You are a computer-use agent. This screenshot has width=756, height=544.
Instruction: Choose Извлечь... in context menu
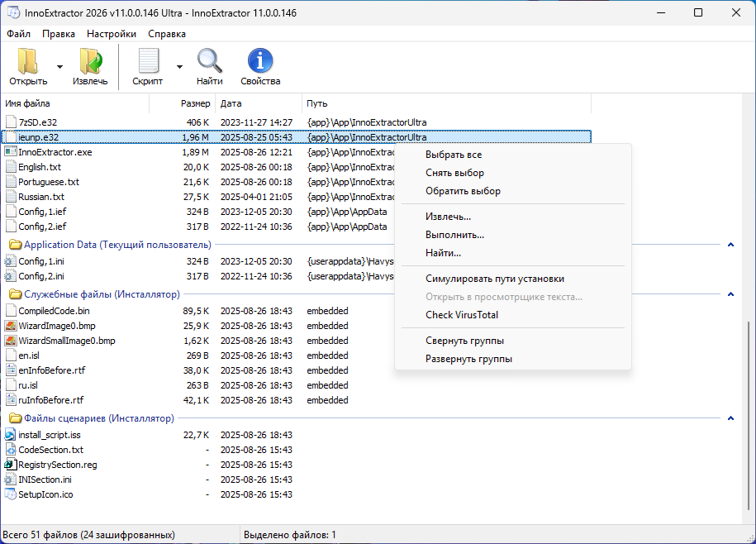513,217
